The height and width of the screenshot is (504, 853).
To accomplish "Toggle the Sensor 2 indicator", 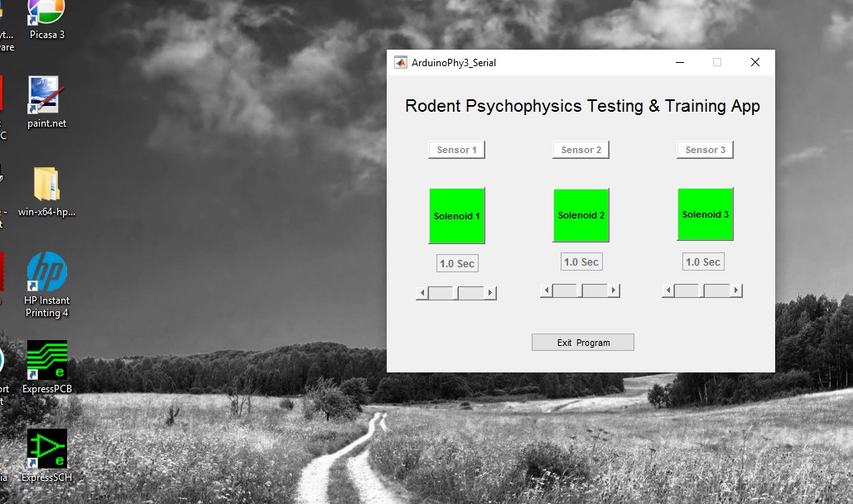I will coord(581,150).
